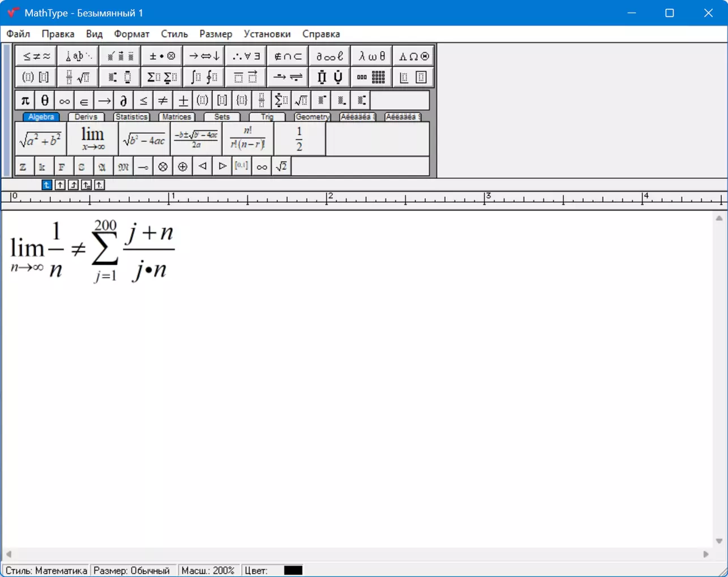Insert the lim x→∞ expression
This screenshot has width=728, height=577.
tap(93, 139)
